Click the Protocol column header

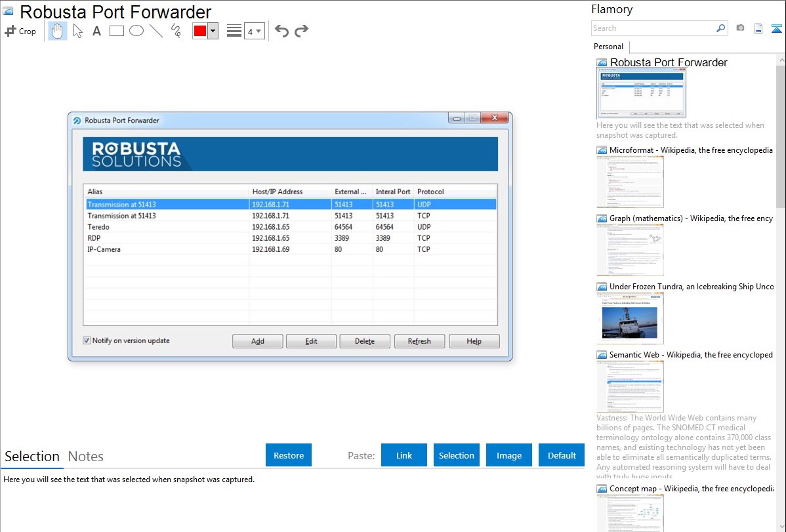[455, 192]
